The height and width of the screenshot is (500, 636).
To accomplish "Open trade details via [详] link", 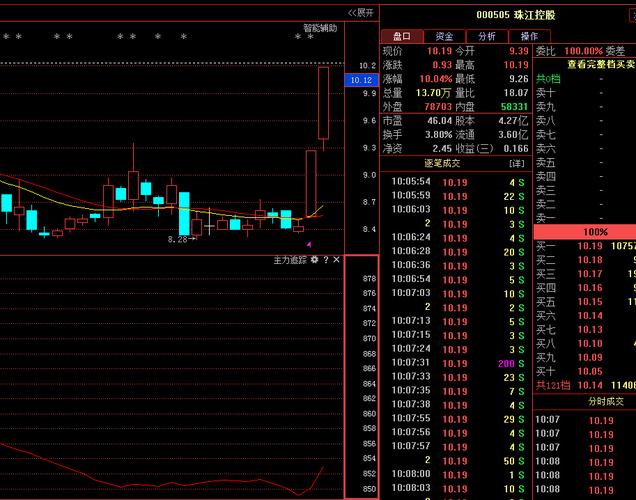I will [517, 163].
